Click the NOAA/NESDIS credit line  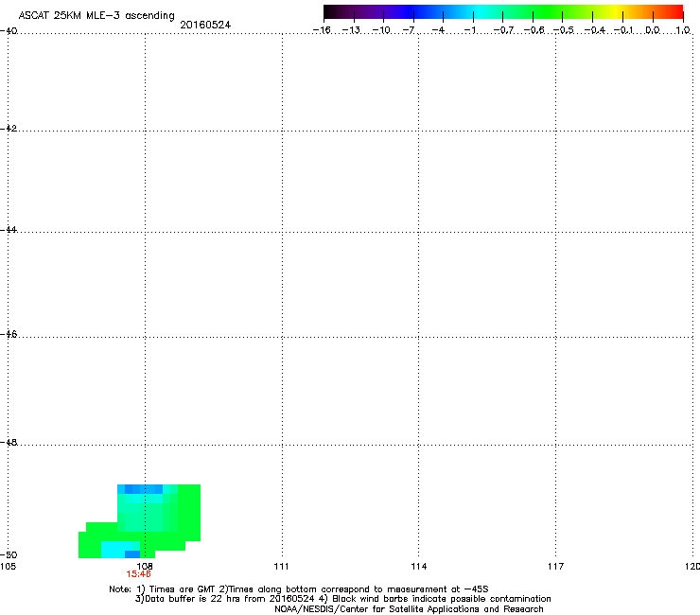coord(409,609)
